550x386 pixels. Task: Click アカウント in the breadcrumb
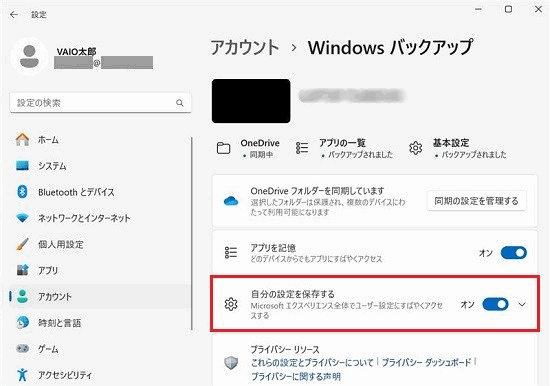pos(245,47)
